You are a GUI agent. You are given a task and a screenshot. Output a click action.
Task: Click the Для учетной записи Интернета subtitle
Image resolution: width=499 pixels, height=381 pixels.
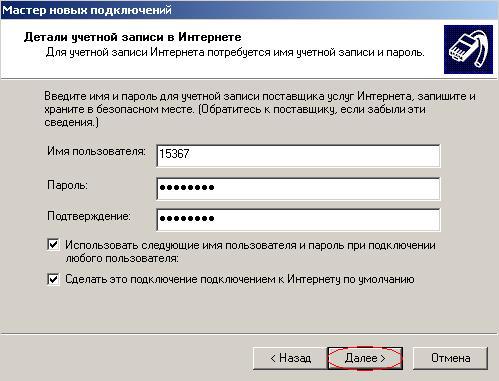235,52
